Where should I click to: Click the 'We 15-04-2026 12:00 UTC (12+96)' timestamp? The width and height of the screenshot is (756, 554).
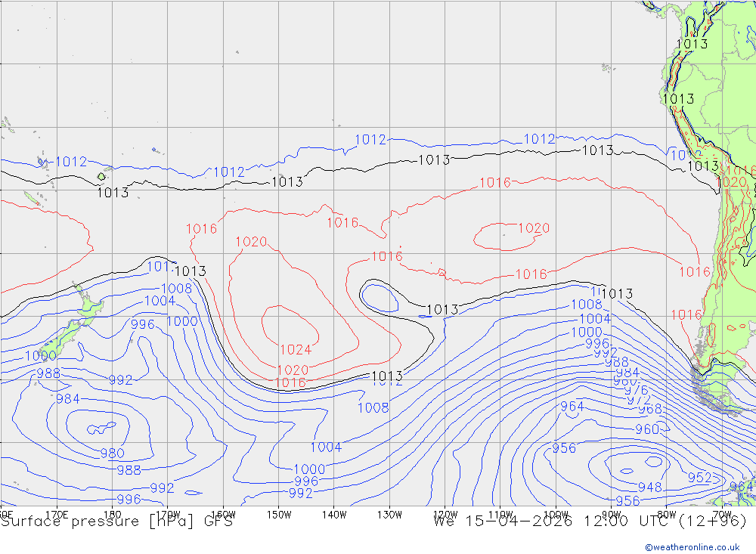[x=590, y=522]
